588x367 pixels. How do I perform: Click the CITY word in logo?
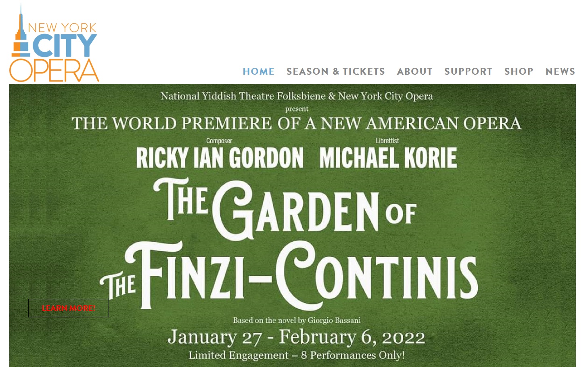pyautogui.click(x=65, y=46)
